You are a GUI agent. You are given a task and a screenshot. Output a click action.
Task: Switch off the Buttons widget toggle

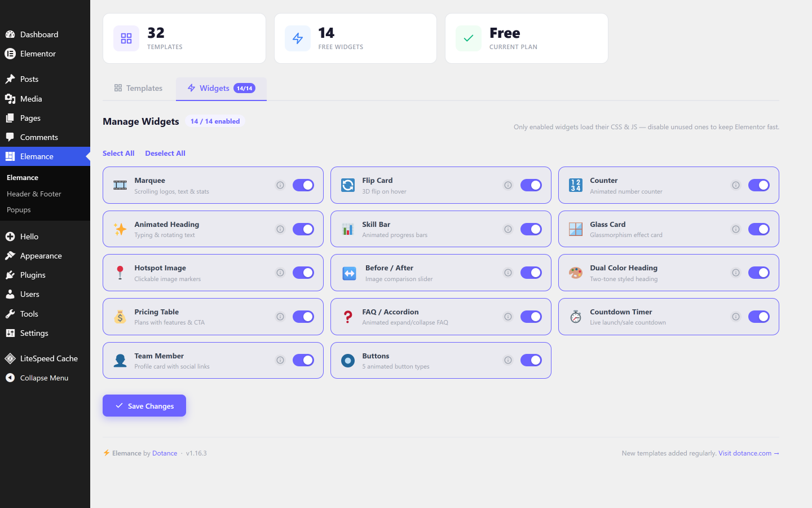(x=531, y=360)
